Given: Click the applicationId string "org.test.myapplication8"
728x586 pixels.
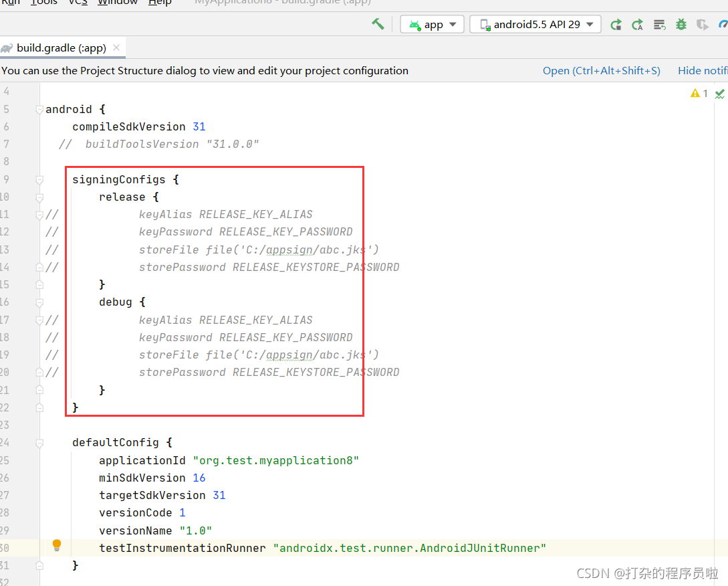Looking at the screenshot, I should coord(276,460).
